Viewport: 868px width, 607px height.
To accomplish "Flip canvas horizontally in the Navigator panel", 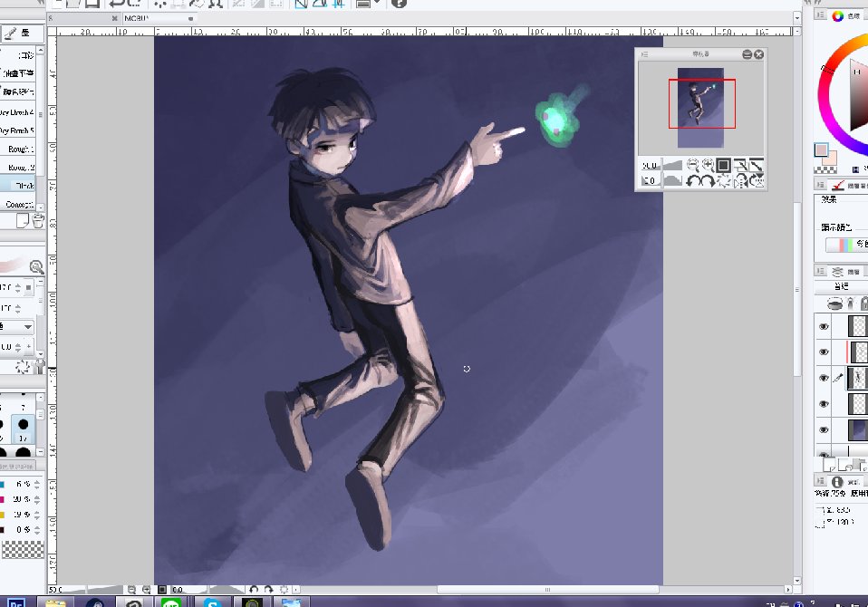I will click(740, 180).
